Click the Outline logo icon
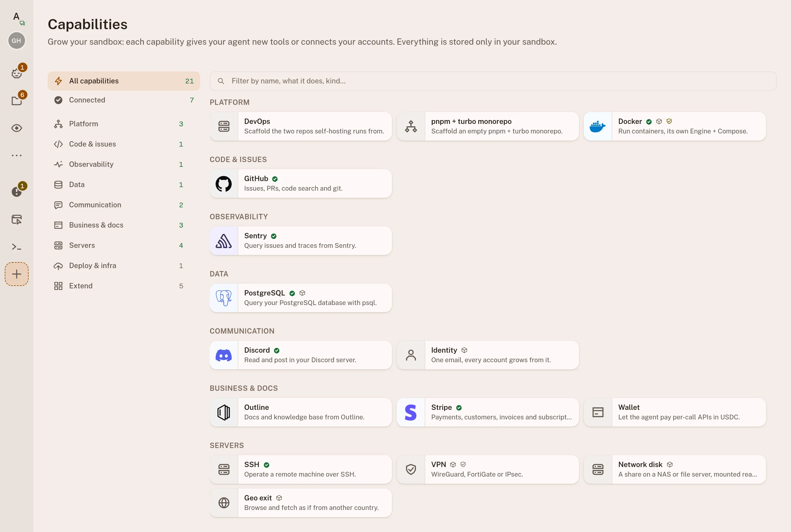The height and width of the screenshot is (532, 791). [x=224, y=413]
